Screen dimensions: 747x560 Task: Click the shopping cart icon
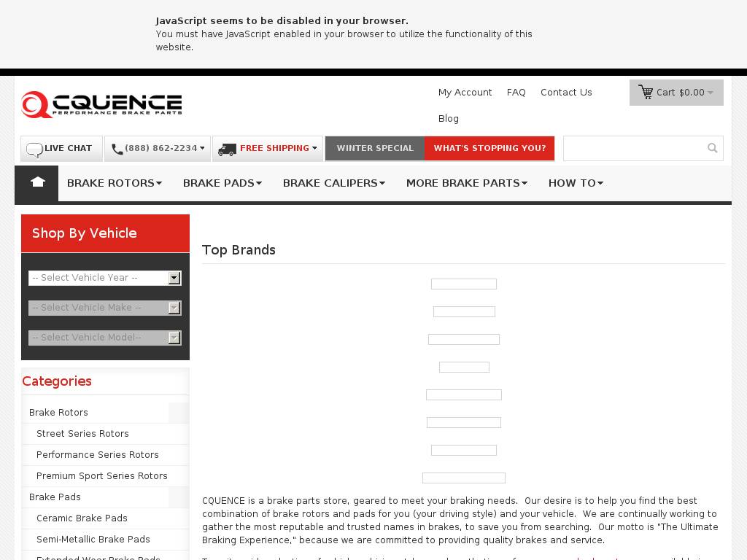pos(646,93)
